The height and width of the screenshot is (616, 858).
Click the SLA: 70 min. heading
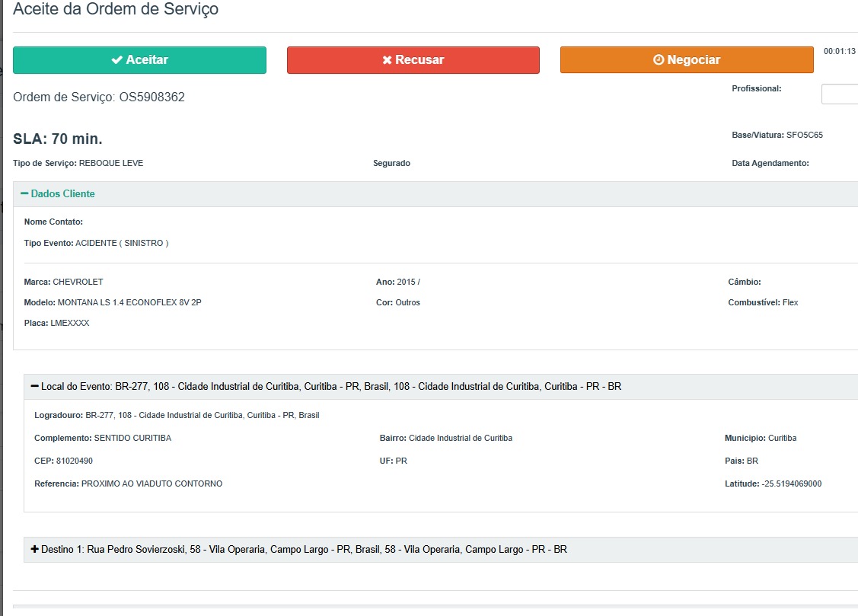pyautogui.click(x=58, y=139)
